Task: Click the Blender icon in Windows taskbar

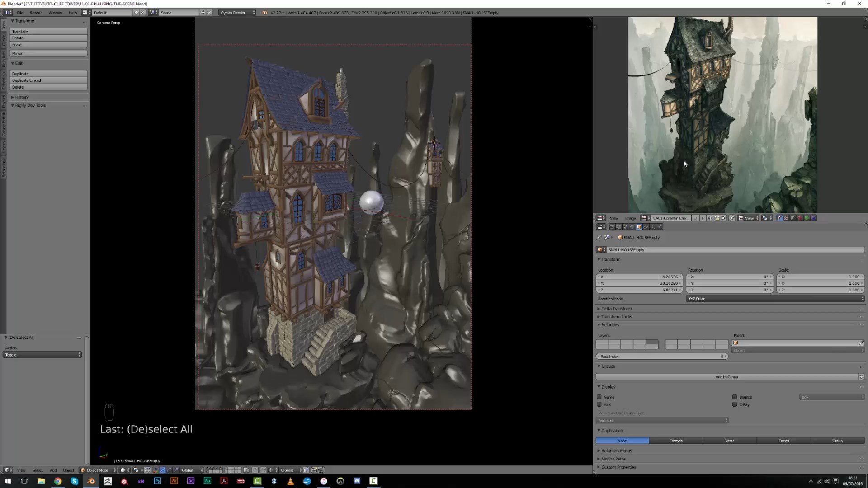Action: coord(91,481)
